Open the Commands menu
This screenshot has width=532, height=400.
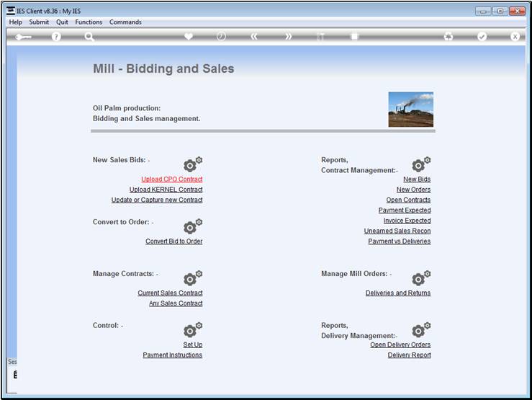point(125,22)
